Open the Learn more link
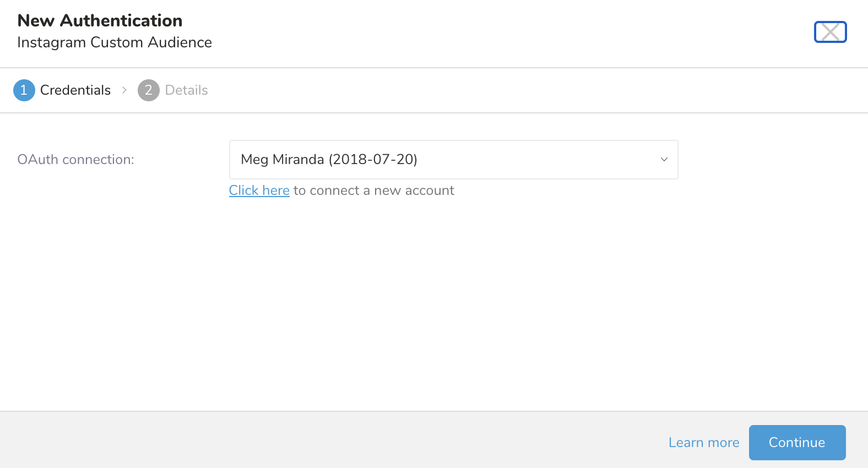Viewport: 868px width, 468px height. [x=703, y=443]
